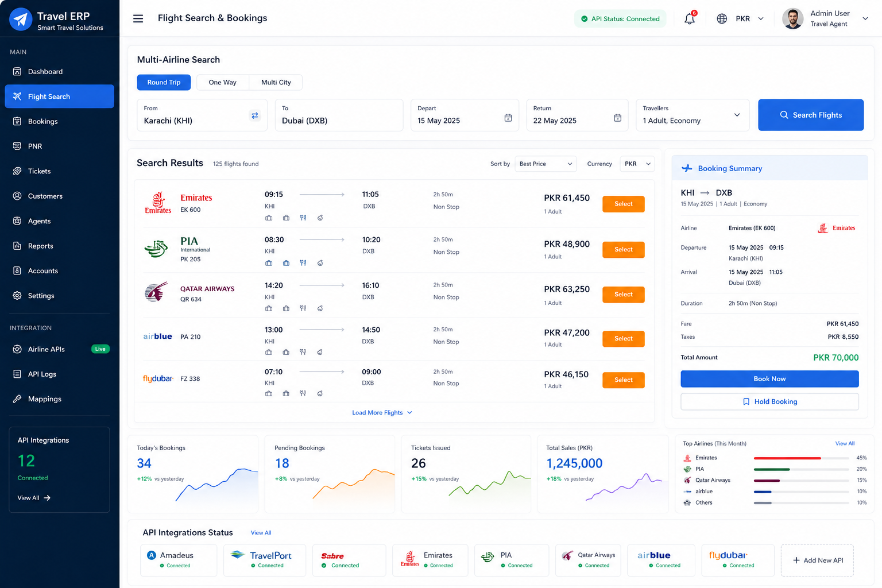
Task: Open the Travellers dropdown
Action: [x=693, y=115]
